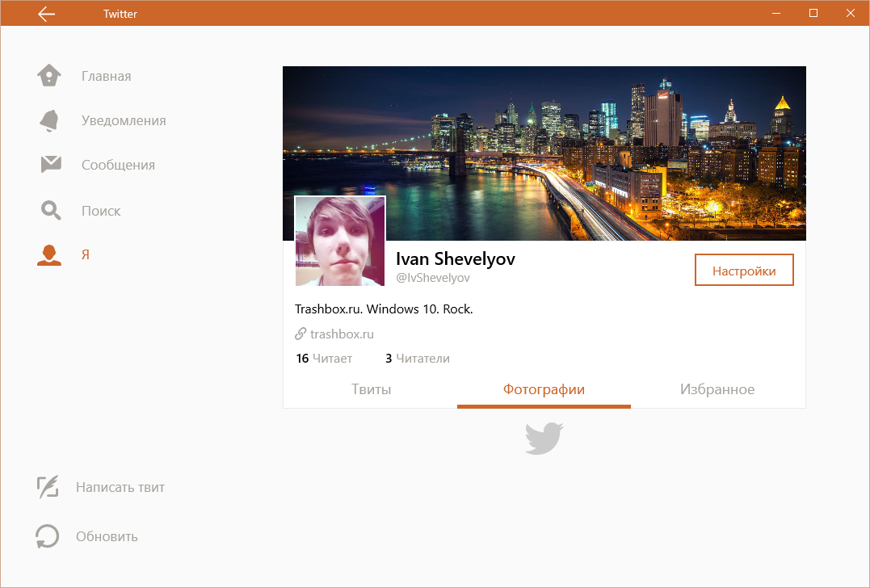The height and width of the screenshot is (588, 870).
Task: Click the Поиск magnifier icon
Action: pyautogui.click(x=51, y=210)
